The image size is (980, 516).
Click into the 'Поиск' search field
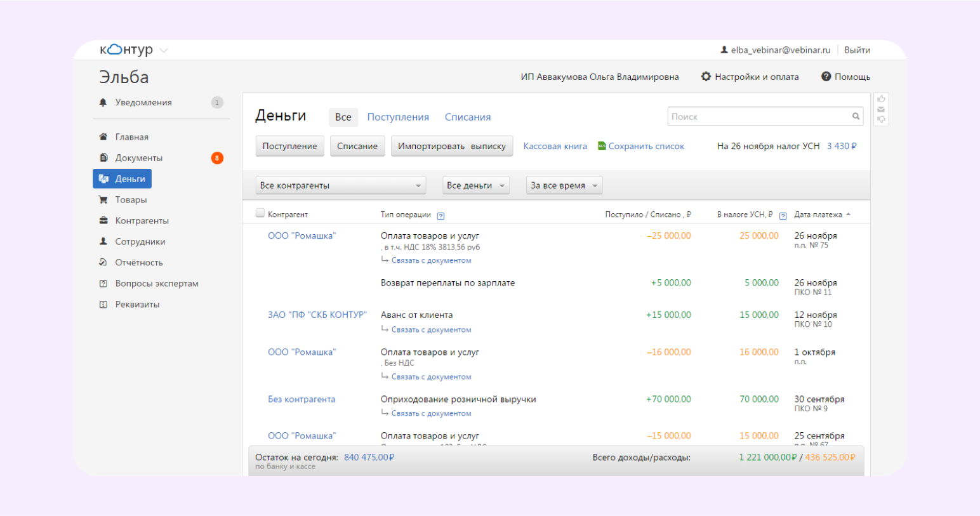tap(758, 117)
